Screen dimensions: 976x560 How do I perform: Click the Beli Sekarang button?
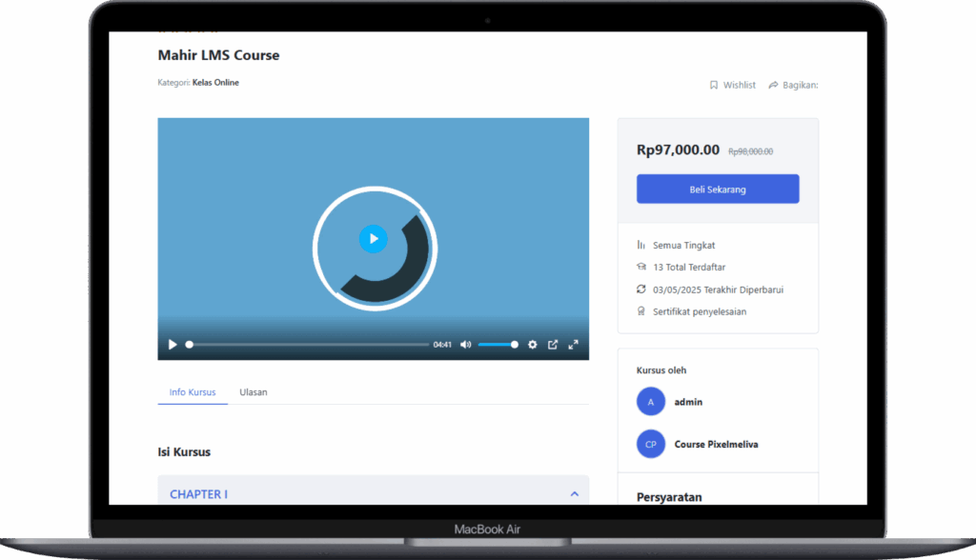tap(718, 190)
